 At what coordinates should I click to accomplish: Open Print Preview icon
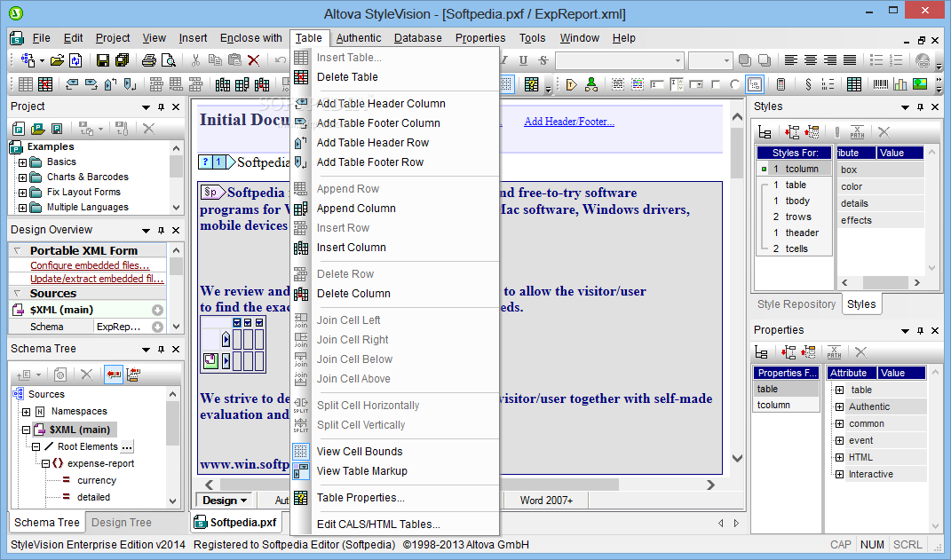(x=169, y=60)
